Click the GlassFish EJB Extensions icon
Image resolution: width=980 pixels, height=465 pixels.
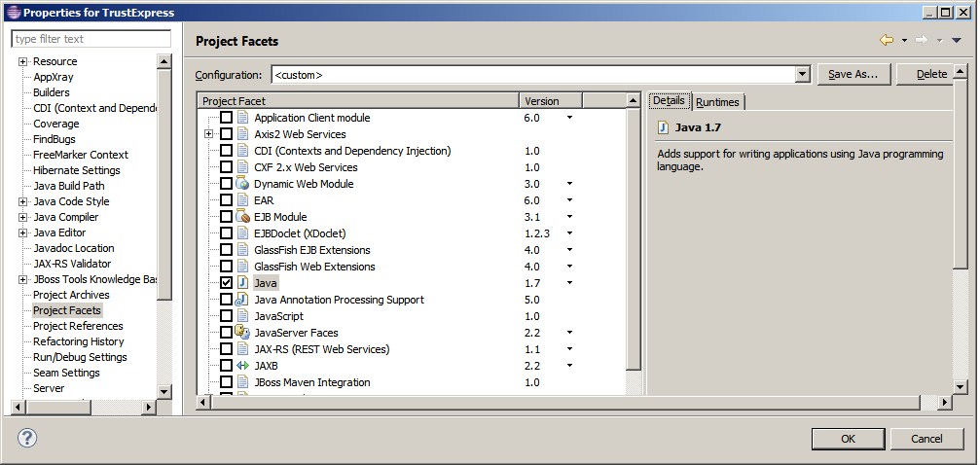click(x=243, y=250)
